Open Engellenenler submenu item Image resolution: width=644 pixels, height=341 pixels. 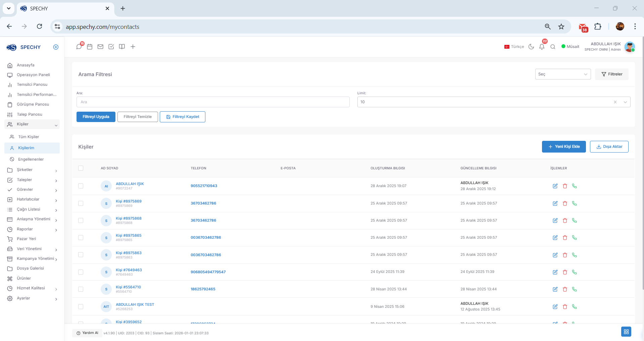[x=31, y=159]
